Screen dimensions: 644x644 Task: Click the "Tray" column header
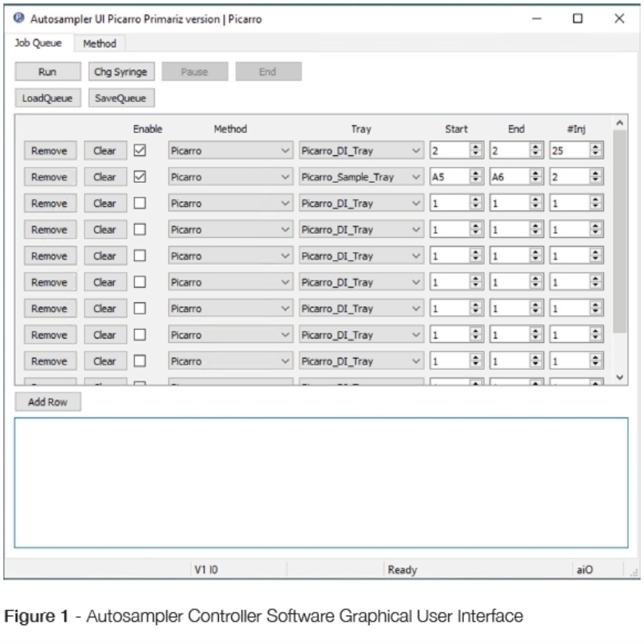pyautogui.click(x=361, y=129)
